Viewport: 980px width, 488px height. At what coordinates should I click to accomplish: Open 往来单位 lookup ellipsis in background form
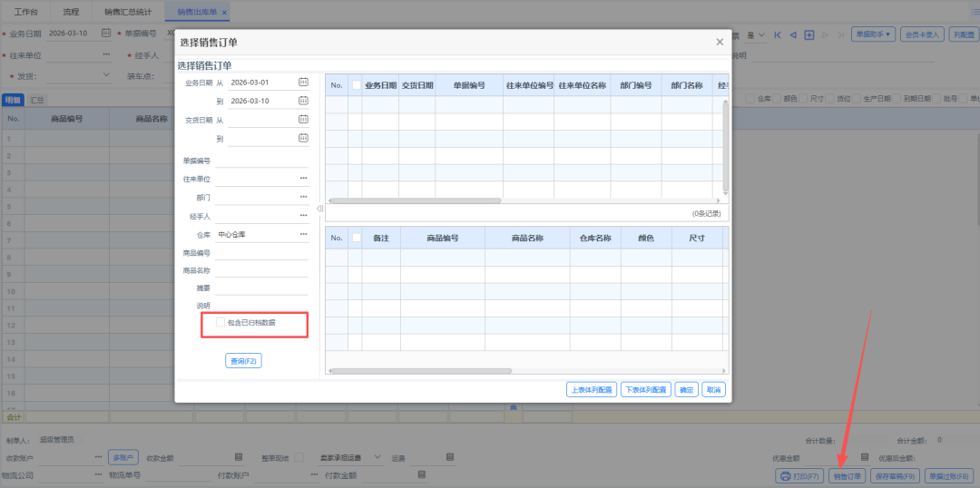point(106,54)
